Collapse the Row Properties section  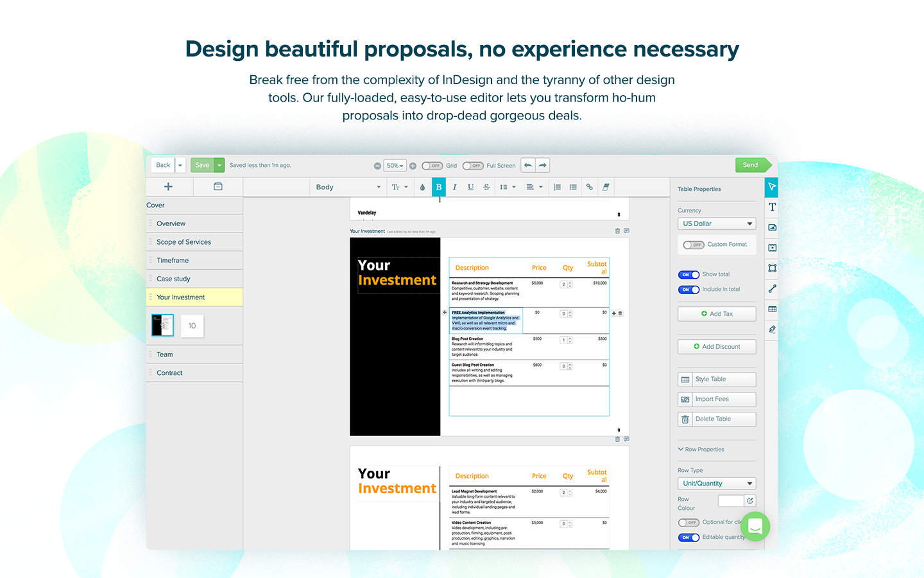[701, 450]
